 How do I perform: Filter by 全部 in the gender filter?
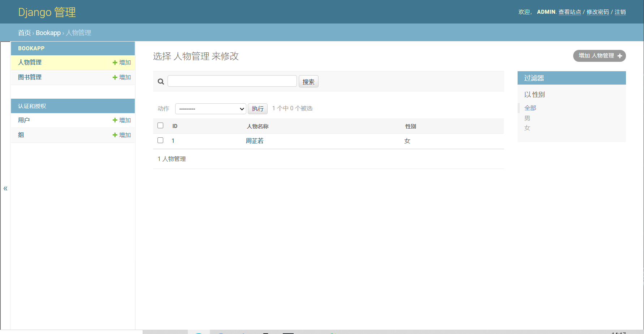tap(530, 108)
